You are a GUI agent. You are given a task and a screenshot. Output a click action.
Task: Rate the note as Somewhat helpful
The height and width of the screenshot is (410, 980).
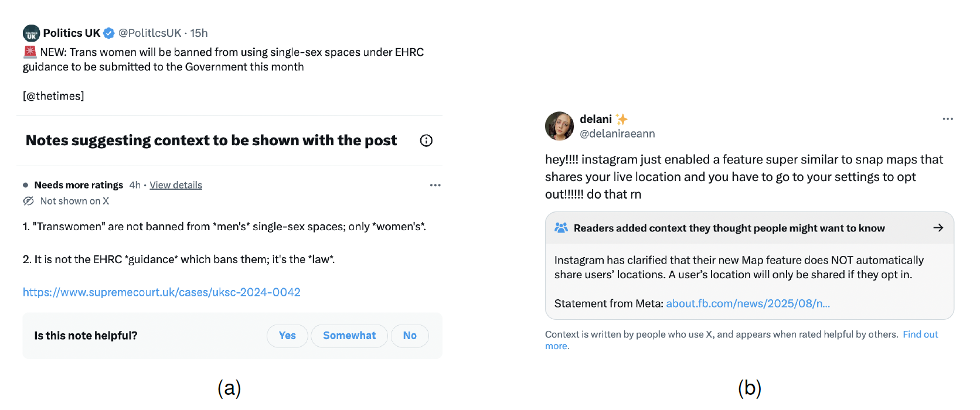pyautogui.click(x=349, y=336)
